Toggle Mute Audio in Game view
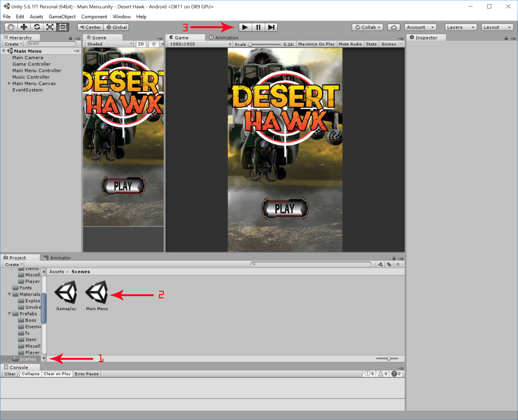 click(x=350, y=44)
